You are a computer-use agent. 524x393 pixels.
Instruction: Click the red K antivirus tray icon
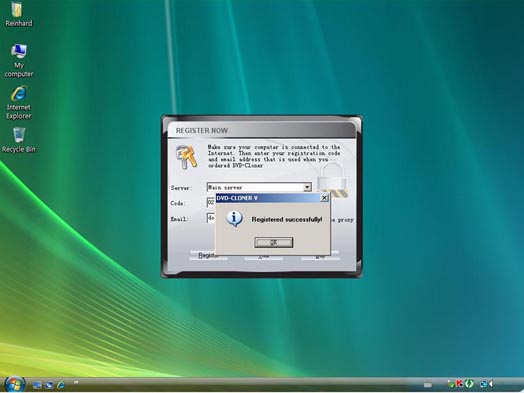click(x=460, y=384)
